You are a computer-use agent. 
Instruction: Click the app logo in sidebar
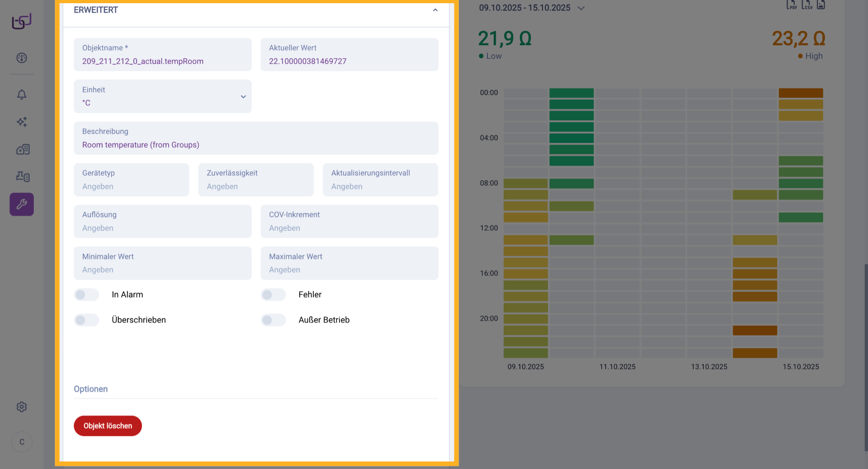[x=22, y=21]
